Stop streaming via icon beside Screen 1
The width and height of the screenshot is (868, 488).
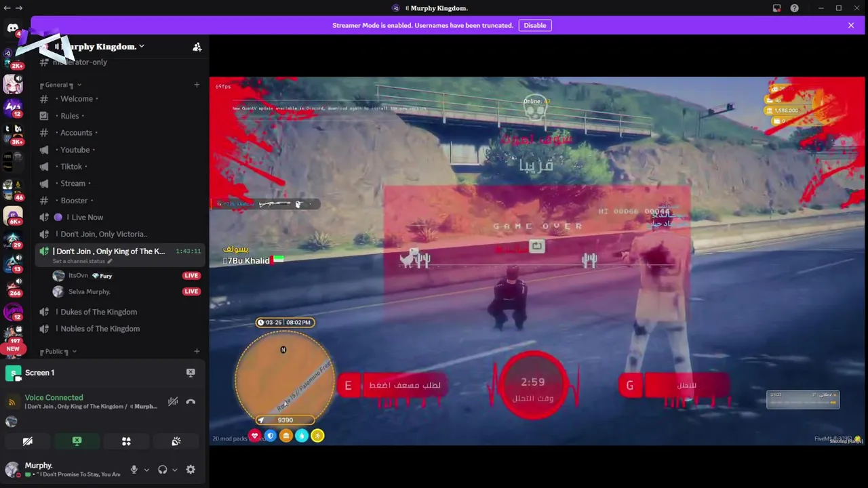pos(191,373)
